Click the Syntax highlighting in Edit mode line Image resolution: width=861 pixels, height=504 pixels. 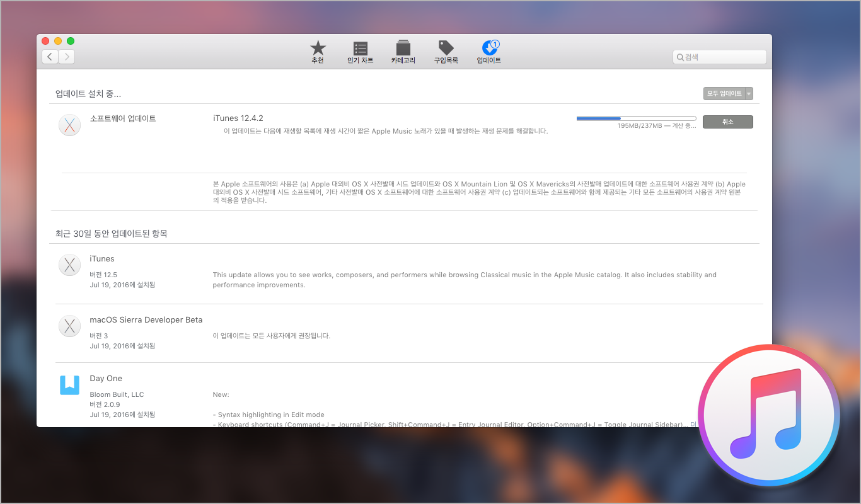[x=269, y=415]
